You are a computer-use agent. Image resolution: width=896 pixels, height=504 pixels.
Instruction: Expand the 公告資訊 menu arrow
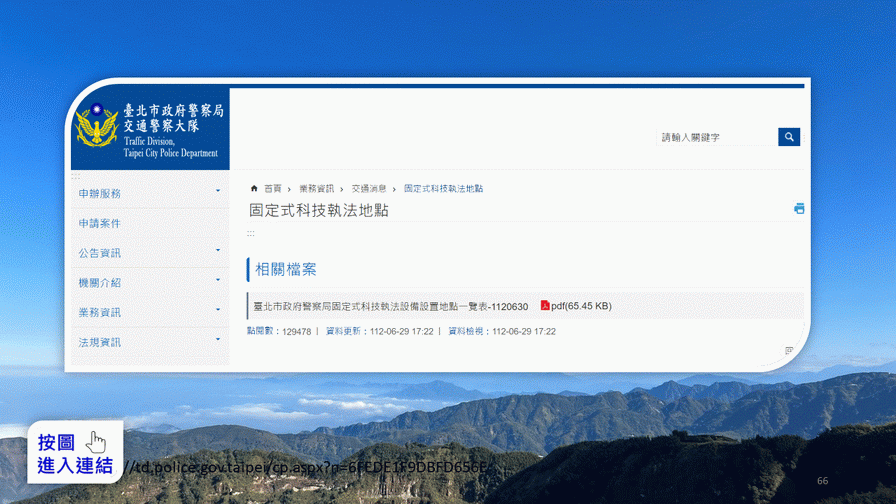point(218,251)
